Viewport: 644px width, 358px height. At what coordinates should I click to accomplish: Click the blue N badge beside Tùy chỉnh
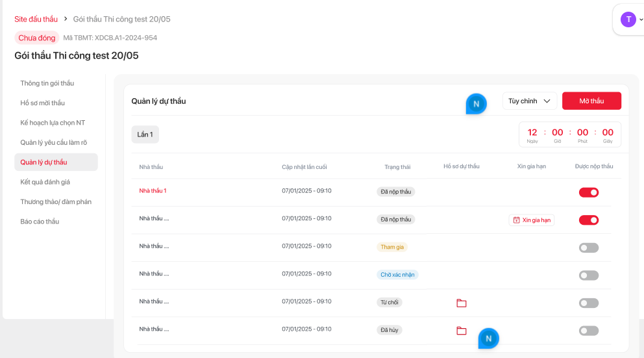click(x=476, y=104)
